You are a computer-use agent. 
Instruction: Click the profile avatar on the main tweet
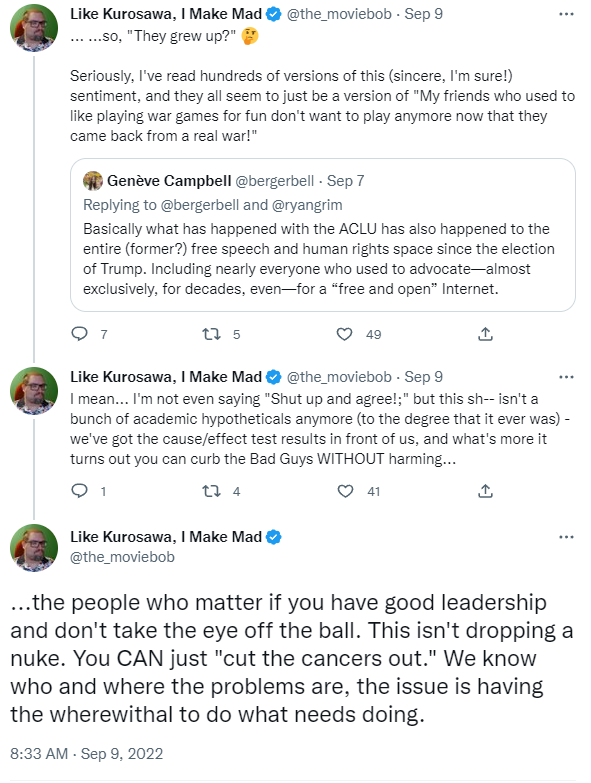(34, 548)
